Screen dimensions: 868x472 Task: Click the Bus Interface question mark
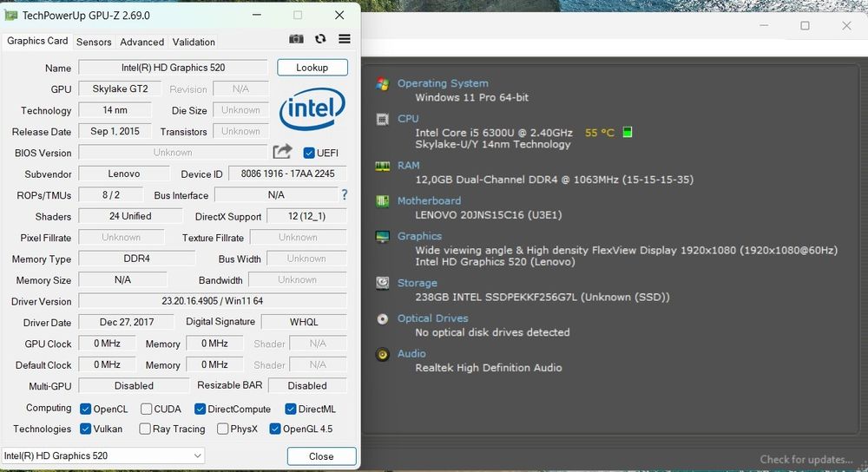(345, 194)
